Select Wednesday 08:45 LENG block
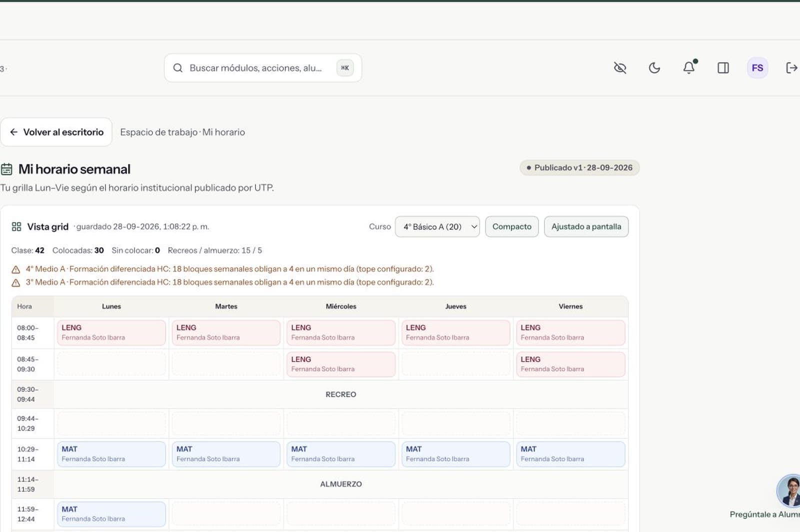This screenshot has width=800, height=532. pos(341,364)
